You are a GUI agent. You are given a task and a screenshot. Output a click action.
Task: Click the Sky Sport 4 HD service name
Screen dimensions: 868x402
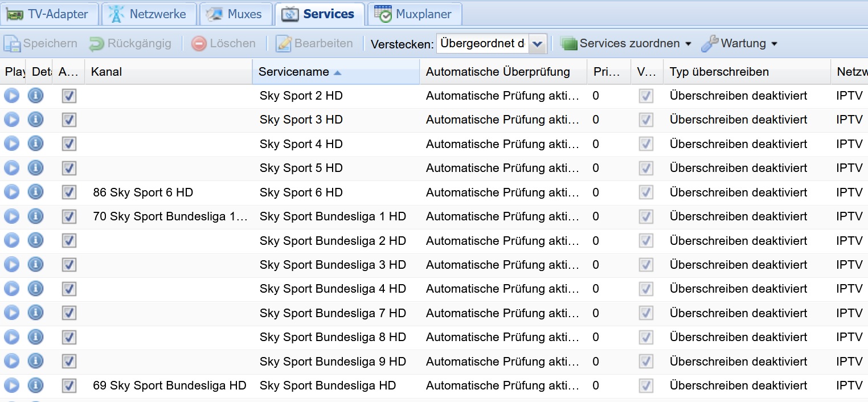coord(301,144)
